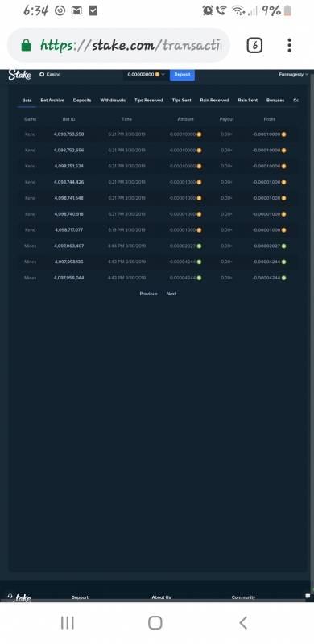Click profit value -0.00002027
Screen dimensions: 314x644
(x=266, y=246)
